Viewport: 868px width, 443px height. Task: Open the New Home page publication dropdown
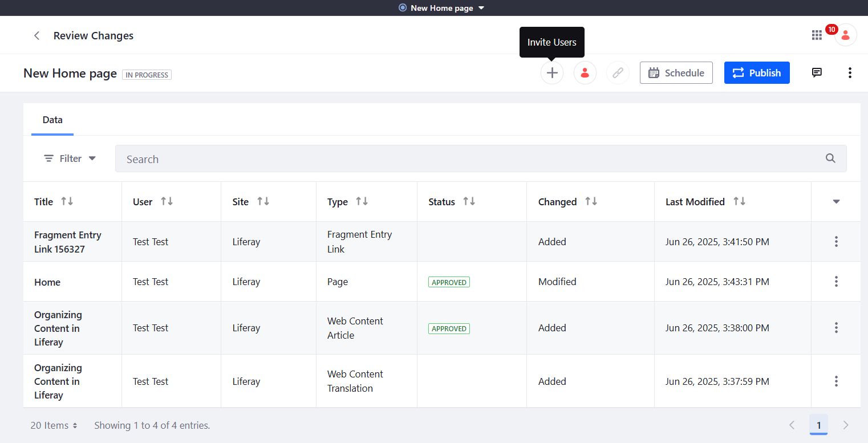(441, 8)
